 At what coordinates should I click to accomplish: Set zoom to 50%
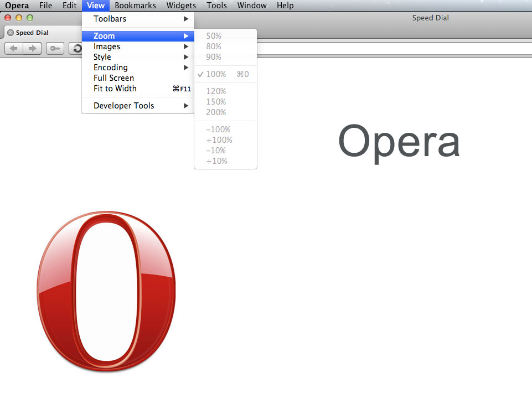225,36
